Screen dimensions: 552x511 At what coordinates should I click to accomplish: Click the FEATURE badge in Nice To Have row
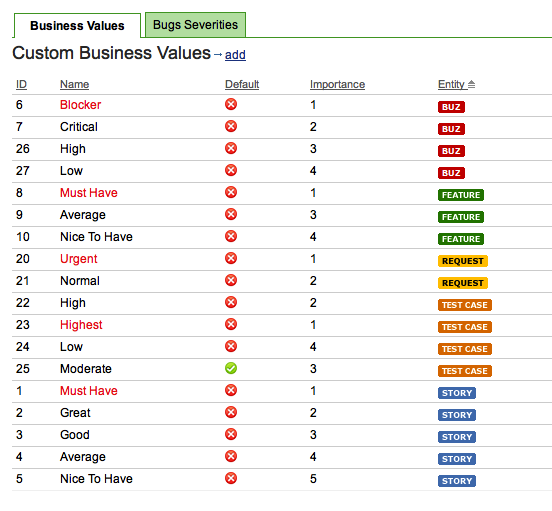coord(460,239)
